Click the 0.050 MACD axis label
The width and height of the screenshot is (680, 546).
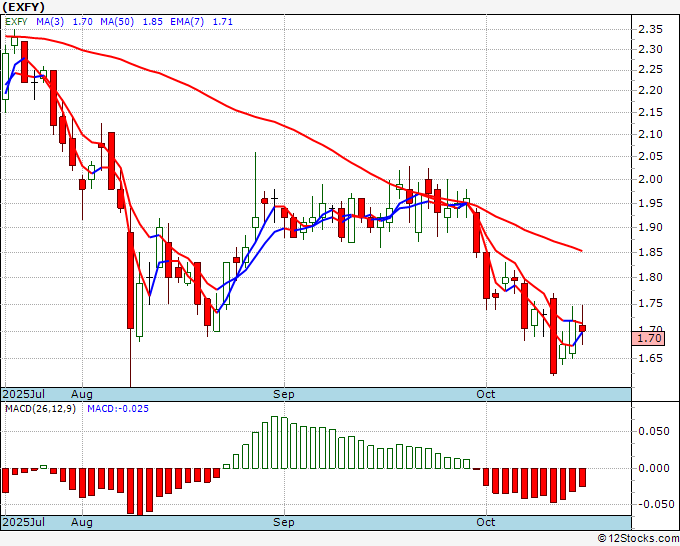click(654, 431)
